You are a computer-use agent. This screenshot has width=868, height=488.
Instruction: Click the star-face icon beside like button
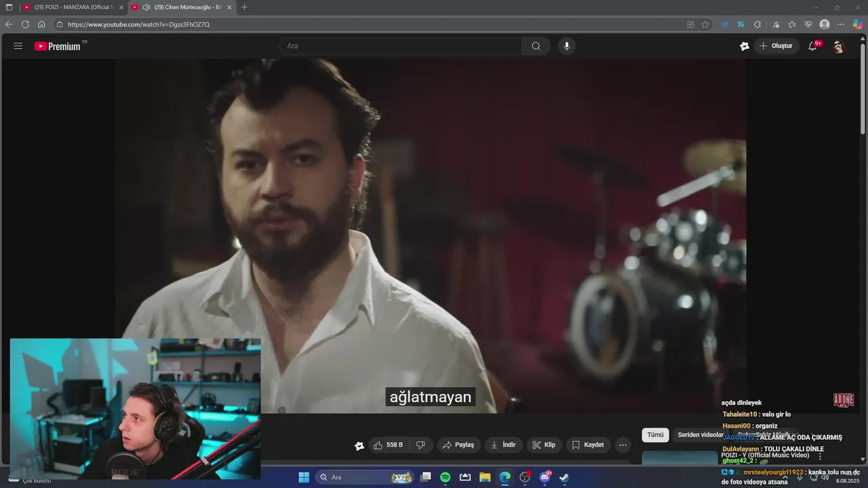[359, 445]
